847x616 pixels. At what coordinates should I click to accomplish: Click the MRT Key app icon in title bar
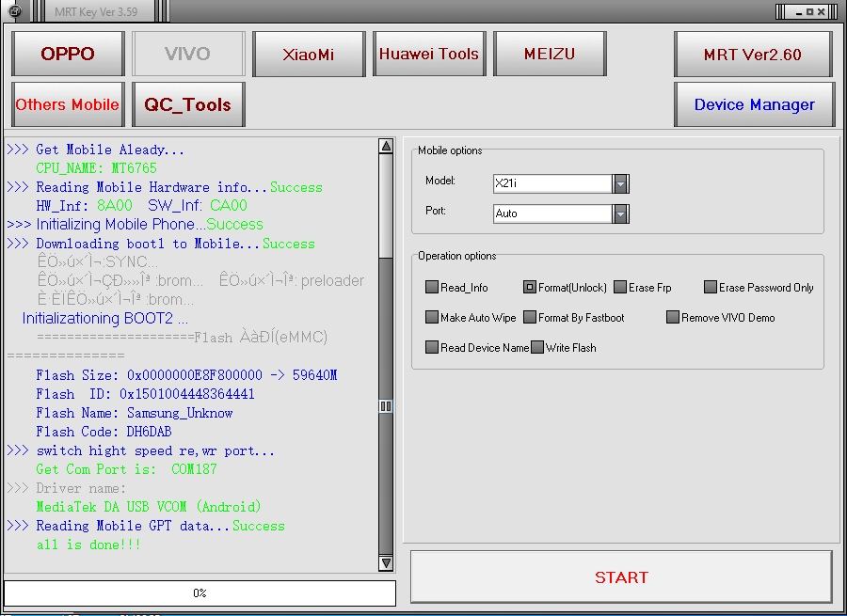pos(16,10)
